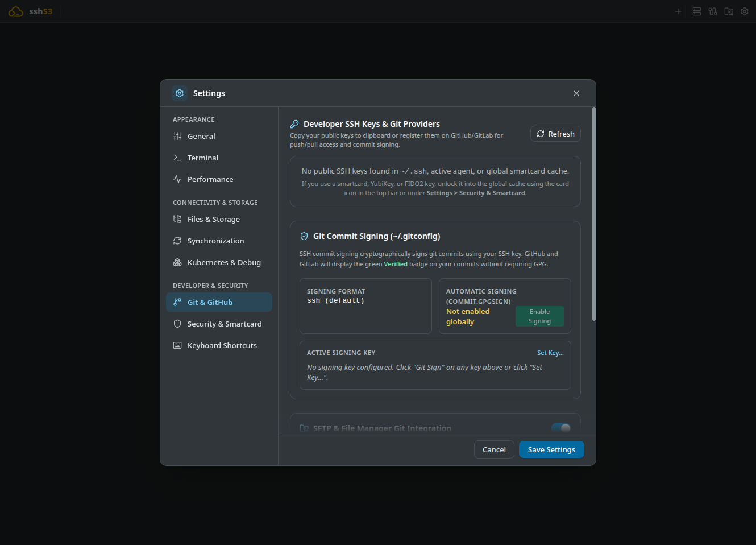Click the 'Verified' badge word

coord(396,264)
